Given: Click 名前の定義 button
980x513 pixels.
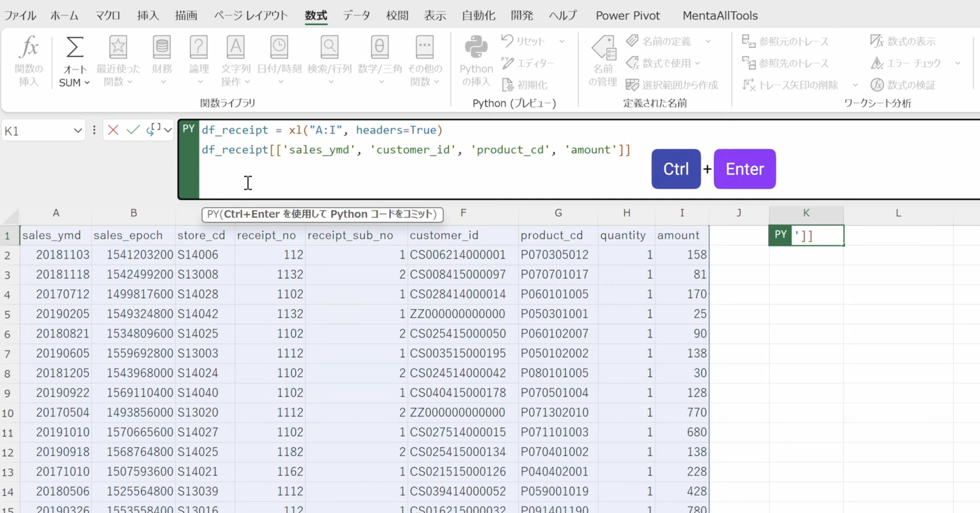Looking at the screenshot, I should point(658,41).
